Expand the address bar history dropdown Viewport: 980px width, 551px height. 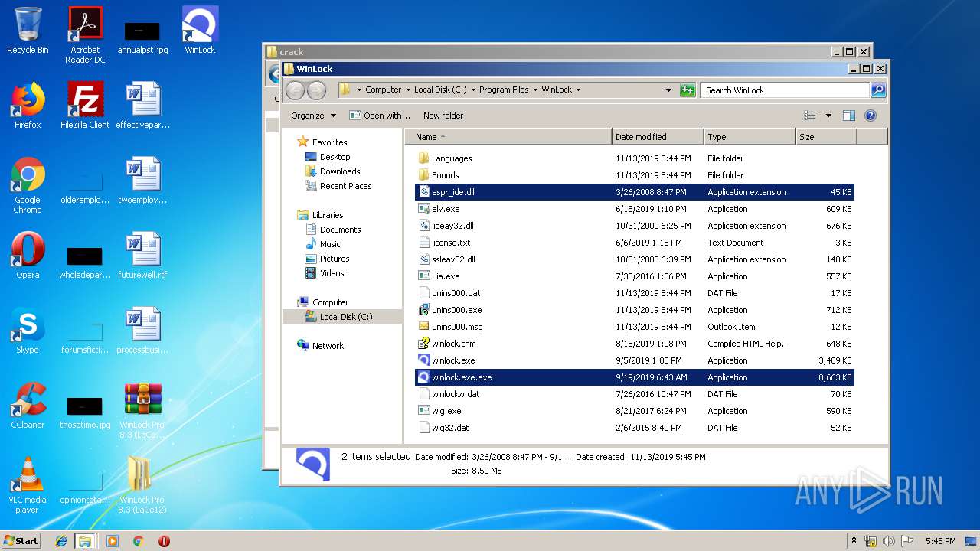pos(668,90)
